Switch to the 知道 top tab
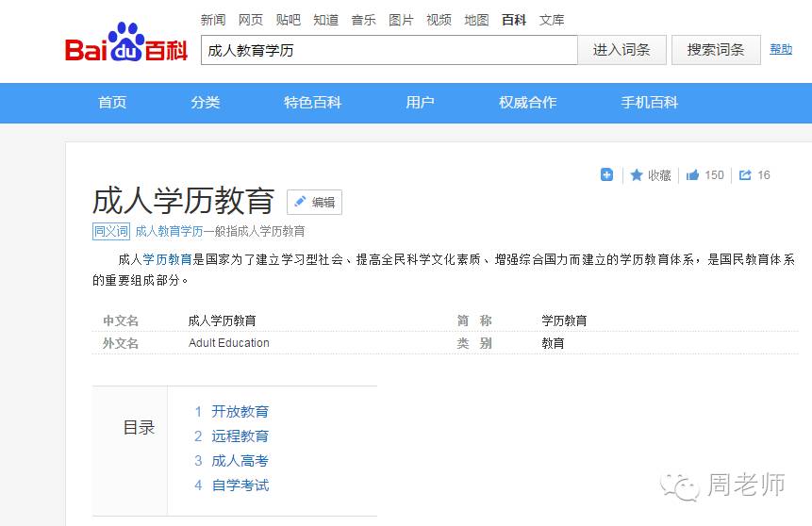Screen dimensions: 812x526 click(325, 20)
